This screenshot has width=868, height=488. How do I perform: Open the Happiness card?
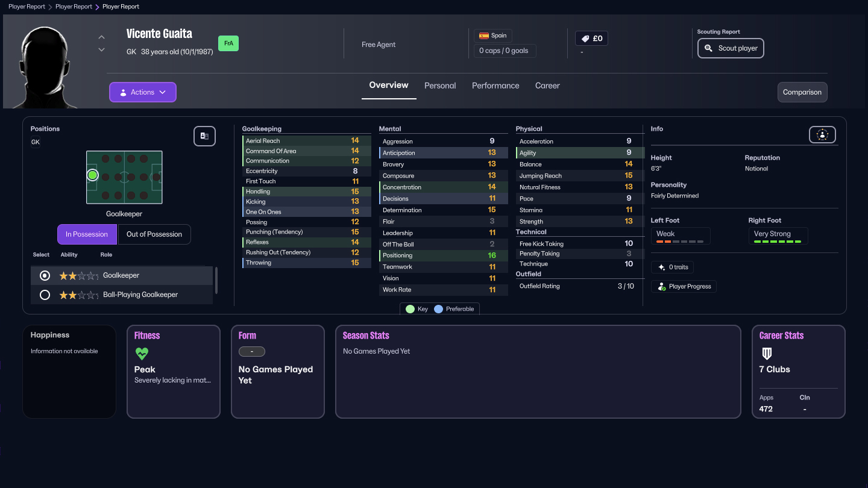[x=69, y=372]
